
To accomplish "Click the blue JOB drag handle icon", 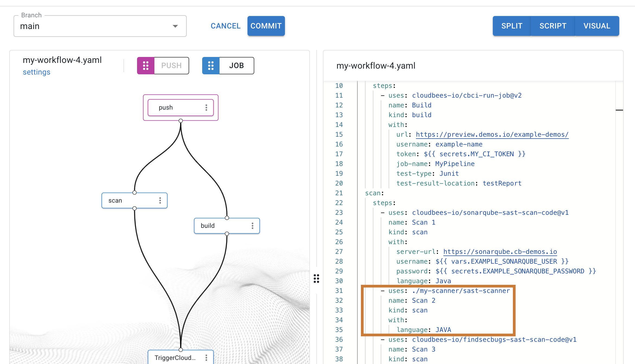I will coord(211,66).
